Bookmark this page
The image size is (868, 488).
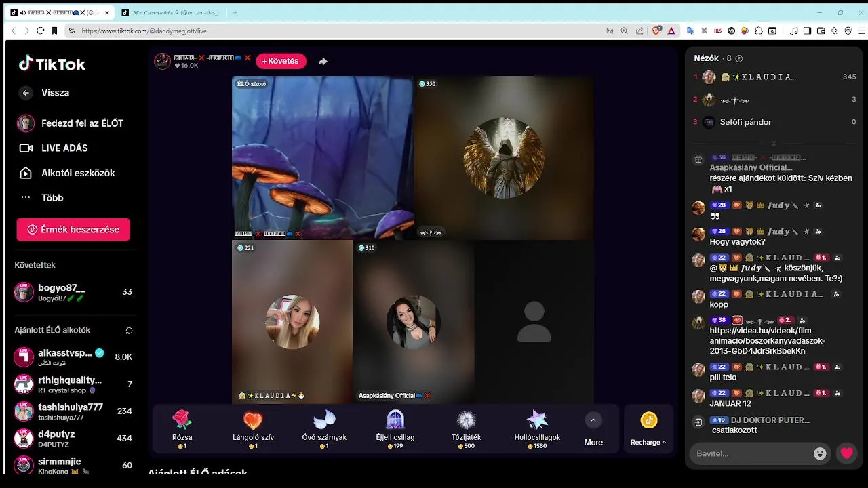[54, 30]
